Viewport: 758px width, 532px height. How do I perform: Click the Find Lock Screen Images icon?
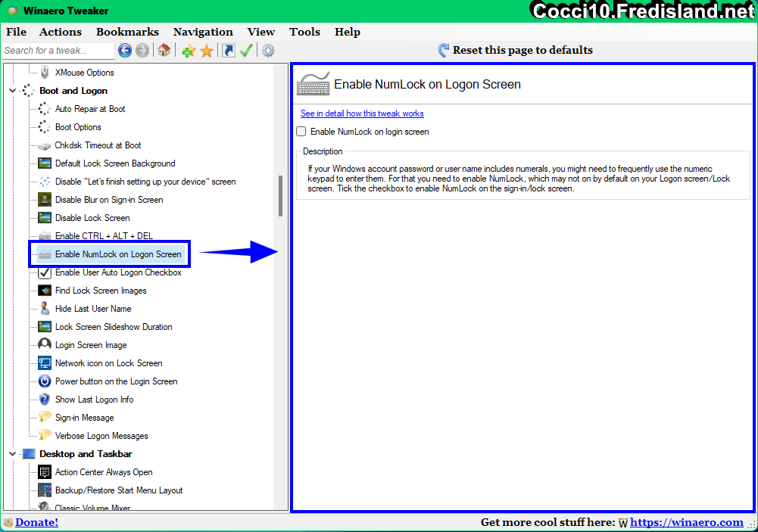[x=45, y=291]
